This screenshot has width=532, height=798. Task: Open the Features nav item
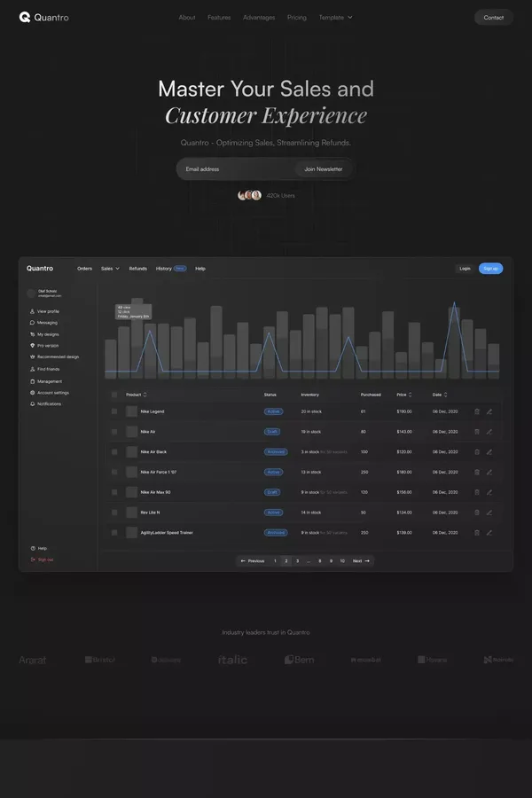219,18
